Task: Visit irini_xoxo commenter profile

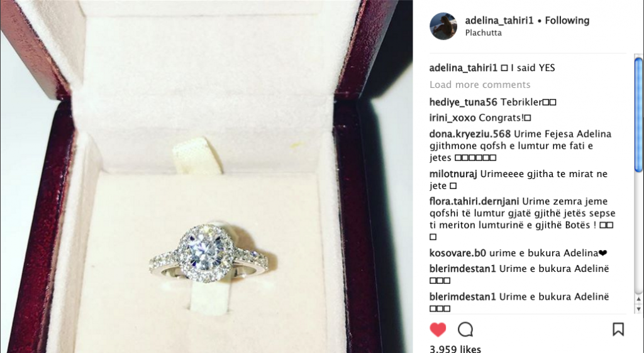Action: [452, 118]
